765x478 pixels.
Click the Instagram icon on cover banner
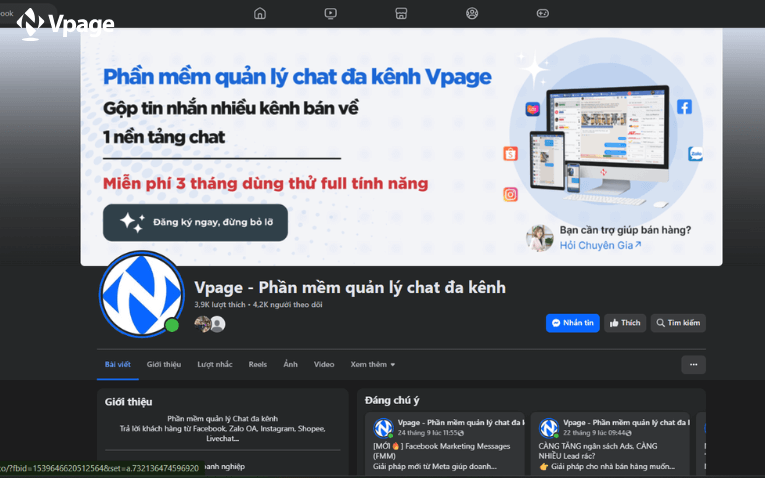[511, 195]
